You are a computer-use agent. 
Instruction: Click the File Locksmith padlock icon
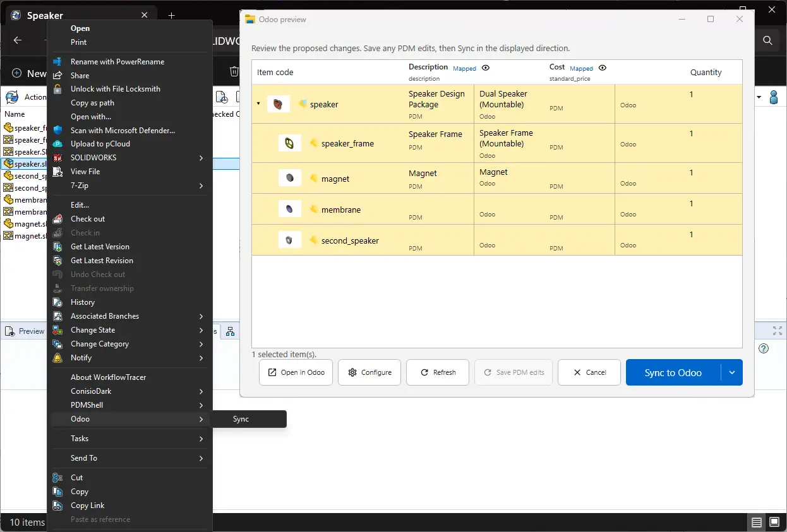point(57,89)
